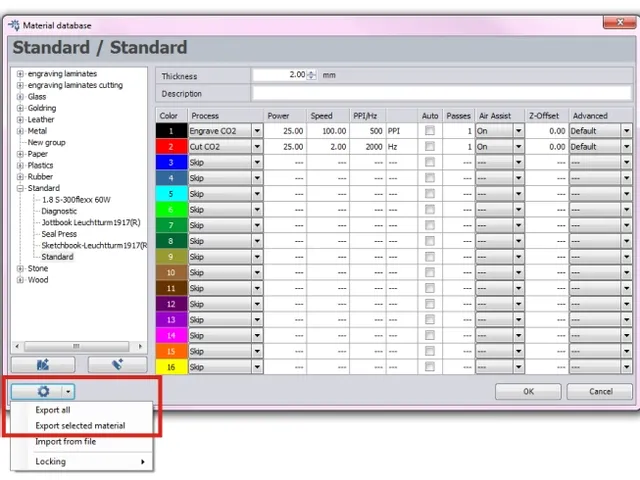Open the Engrave CO2 process dropdown

(257, 131)
